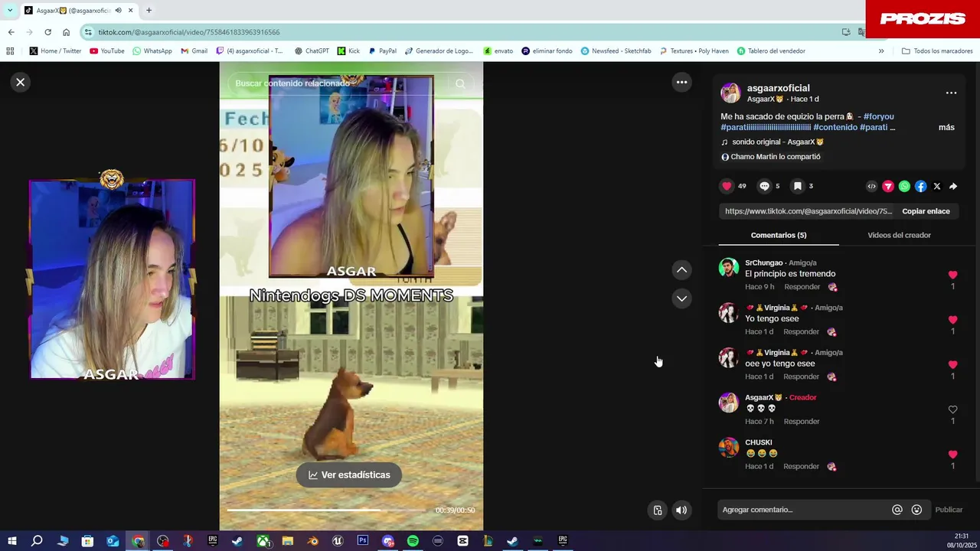Seek using the video progress bar
The height and width of the screenshot is (551, 980).
coord(327,510)
